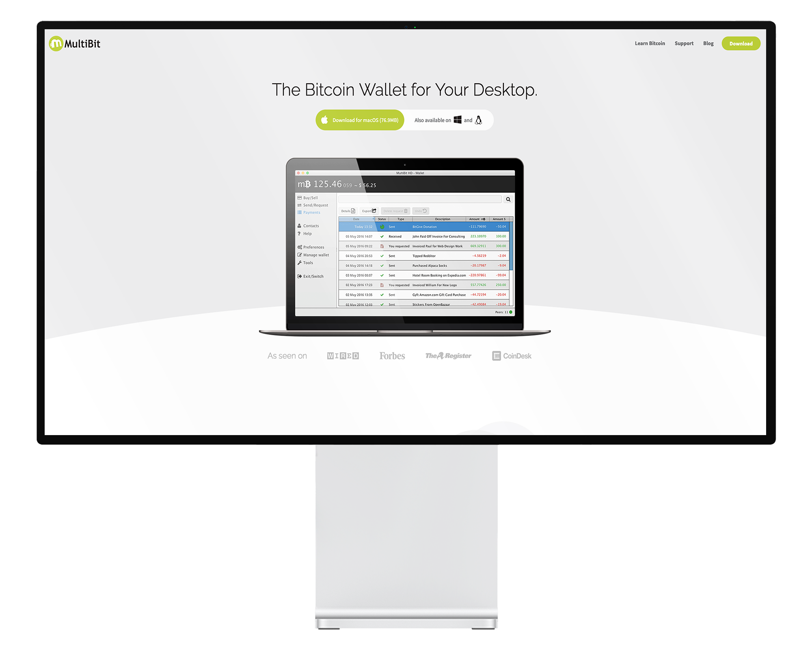Image resolution: width=812 pixels, height=650 pixels.
Task: Click Download for macOS button
Action: tap(358, 120)
